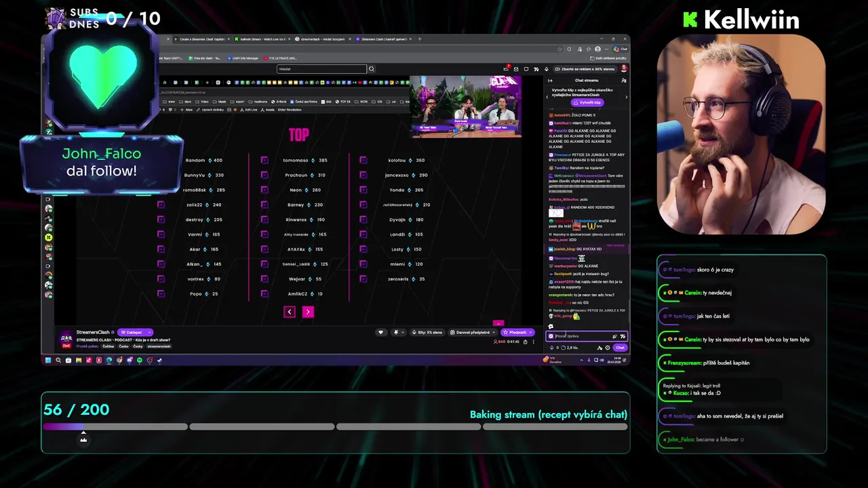Tick checkbox next to Barney 230
Image resolution: width=868 pixels, height=488 pixels.
[264, 205]
